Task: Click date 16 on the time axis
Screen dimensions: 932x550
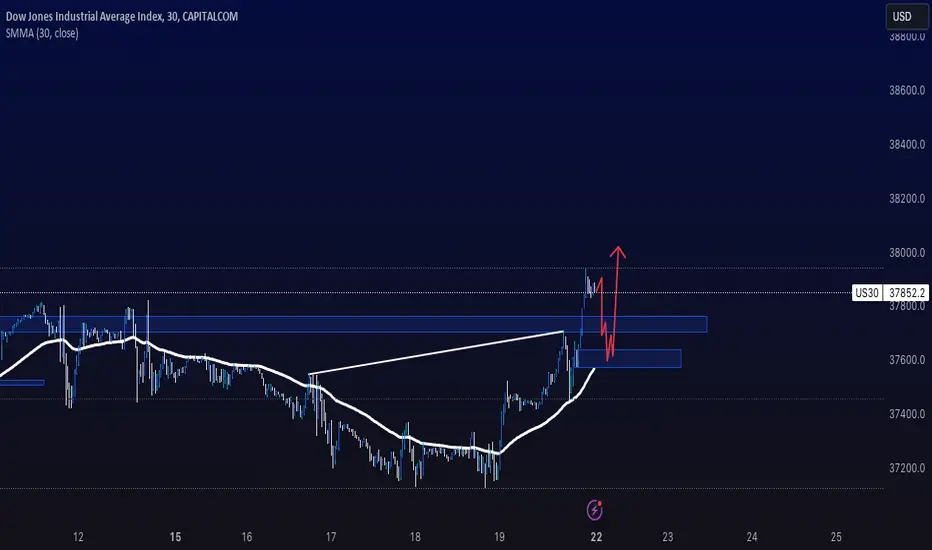Action: pyautogui.click(x=247, y=537)
